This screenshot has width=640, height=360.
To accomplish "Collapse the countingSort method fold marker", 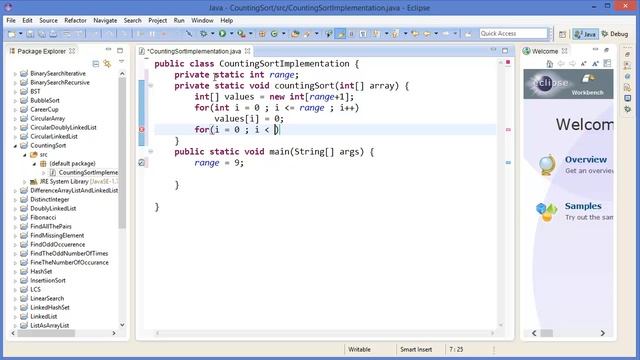I will 150,86.
